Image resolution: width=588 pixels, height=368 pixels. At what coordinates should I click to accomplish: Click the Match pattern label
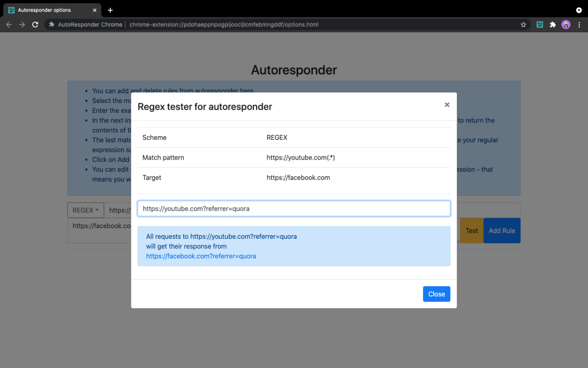coord(163,157)
